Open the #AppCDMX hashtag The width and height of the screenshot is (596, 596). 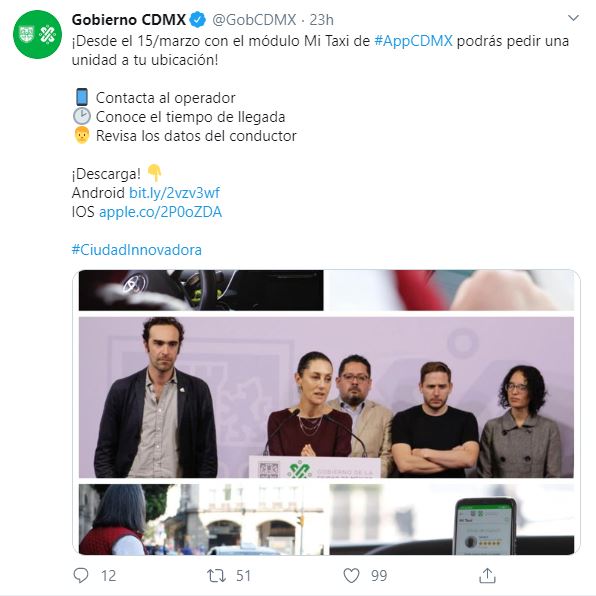414,41
